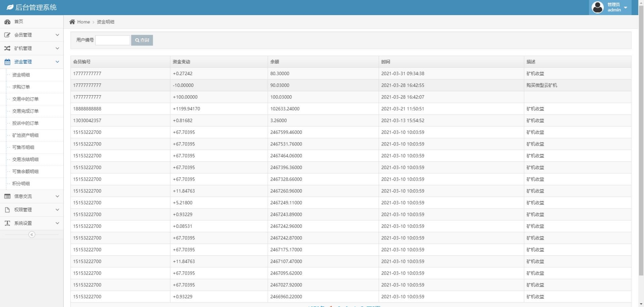Click the 权限管理 file icon
The height and width of the screenshot is (307, 644).
[7, 210]
